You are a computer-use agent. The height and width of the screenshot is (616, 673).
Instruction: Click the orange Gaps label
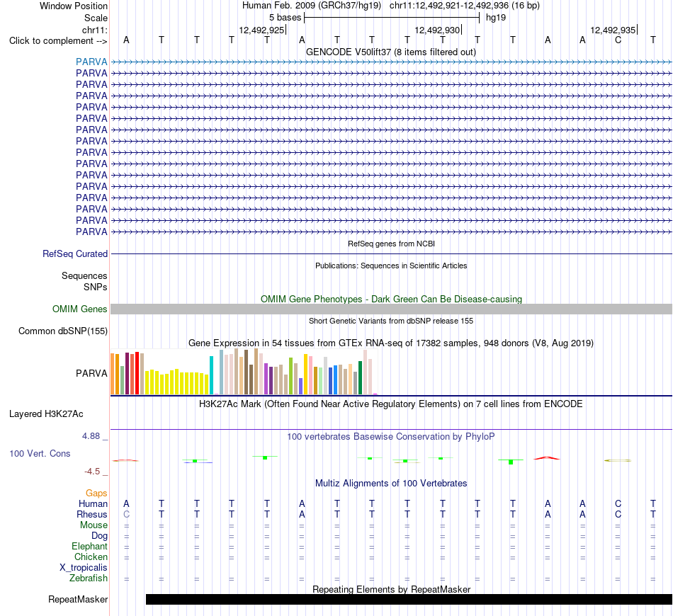96,494
